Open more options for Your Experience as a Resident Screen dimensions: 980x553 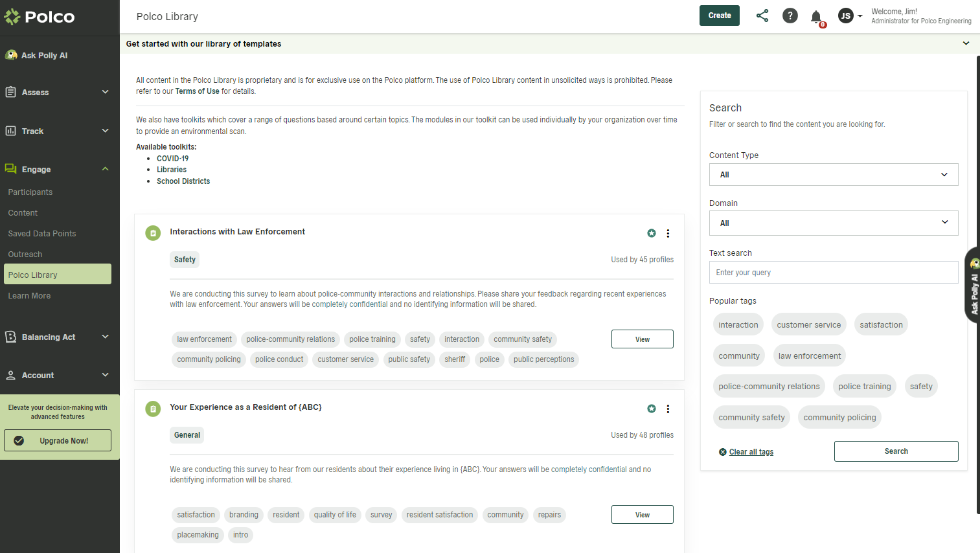pos(668,409)
